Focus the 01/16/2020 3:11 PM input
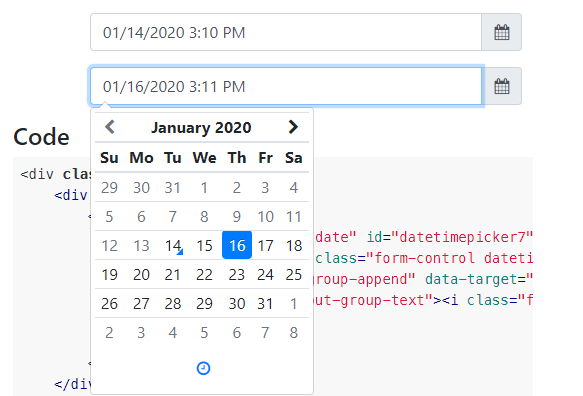This screenshot has height=396, width=583. (286, 86)
